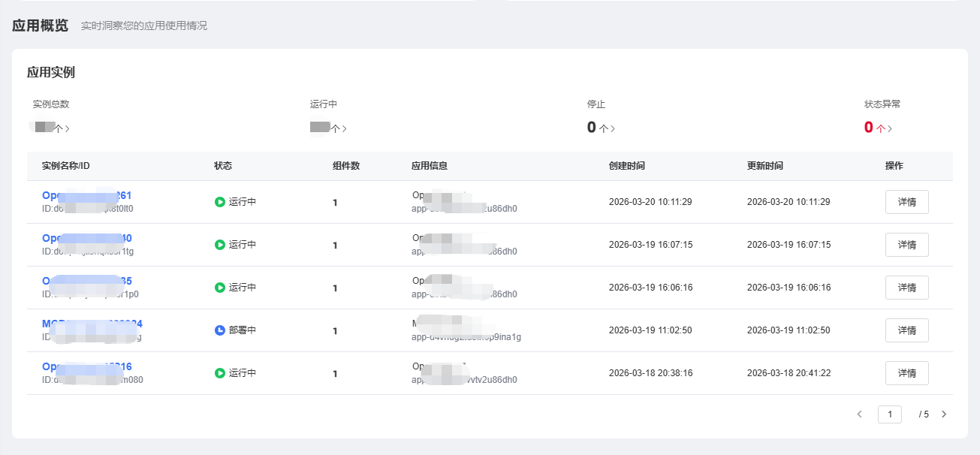This screenshot has width=980, height=455.
Task: Open details for the 2026-03-20 10:11:29 instance
Action: pos(906,202)
